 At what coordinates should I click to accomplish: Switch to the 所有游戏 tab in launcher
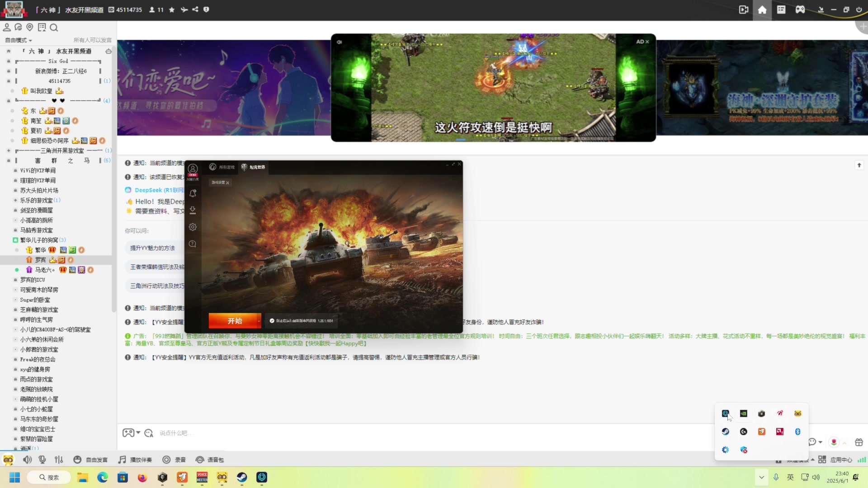click(x=222, y=167)
